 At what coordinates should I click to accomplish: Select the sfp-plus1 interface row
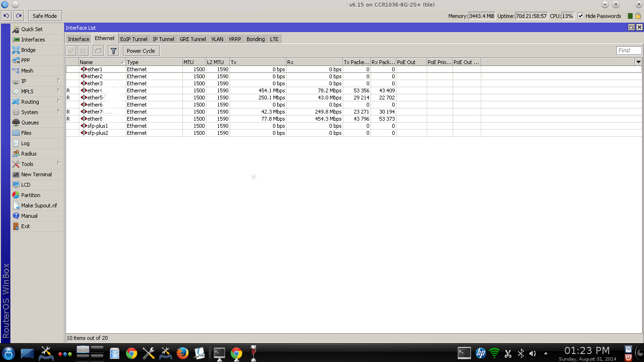point(354,126)
